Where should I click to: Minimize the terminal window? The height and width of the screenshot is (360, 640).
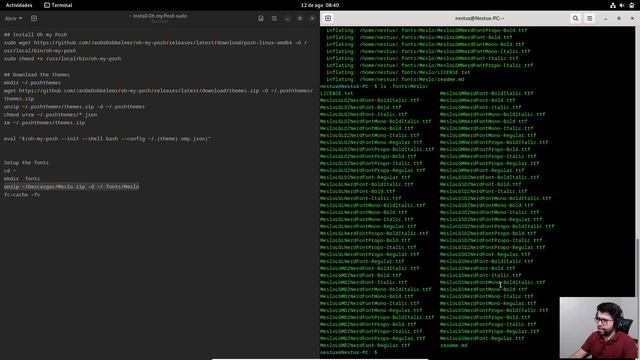point(606,18)
